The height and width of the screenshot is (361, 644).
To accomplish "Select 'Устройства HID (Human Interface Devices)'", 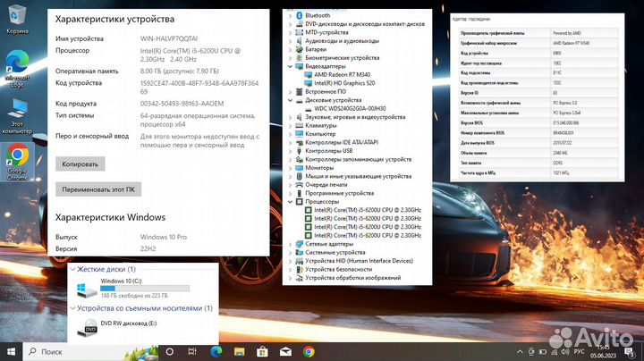I will point(359,261).
